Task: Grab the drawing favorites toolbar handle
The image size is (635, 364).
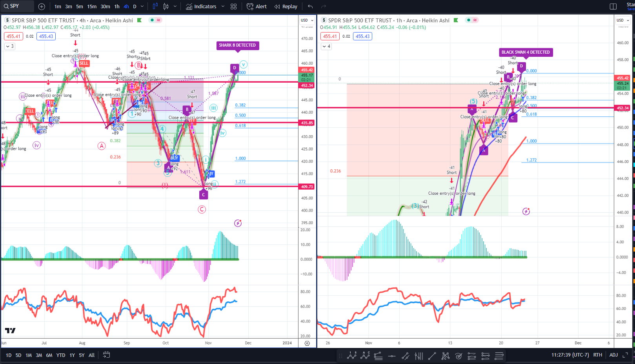Action: coord(340,356)
